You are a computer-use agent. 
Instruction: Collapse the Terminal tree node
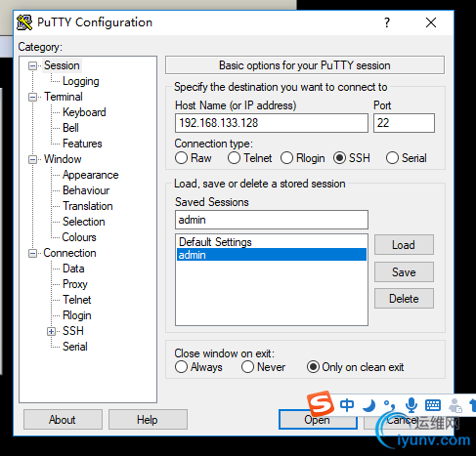click(x=32, y=97)
